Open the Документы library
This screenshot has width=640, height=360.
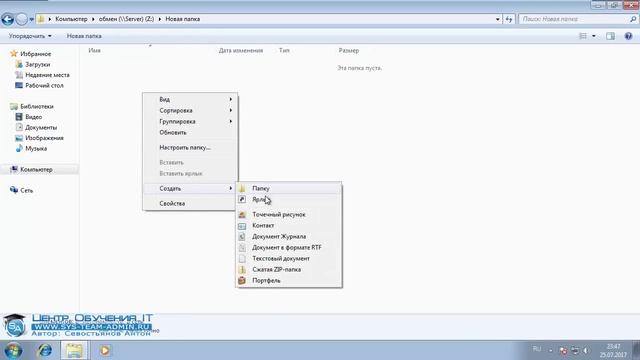click(x=41, y=128)
